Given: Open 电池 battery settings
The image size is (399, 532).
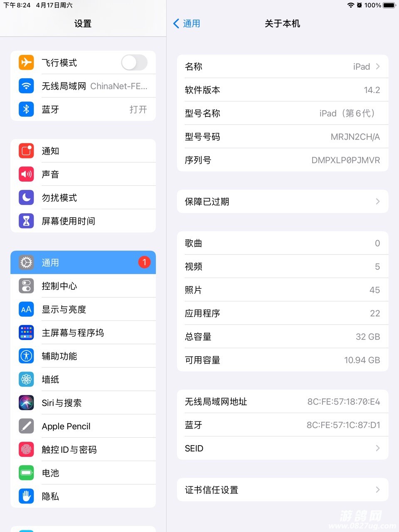Looking at the screenshot, I should (83, 473).
